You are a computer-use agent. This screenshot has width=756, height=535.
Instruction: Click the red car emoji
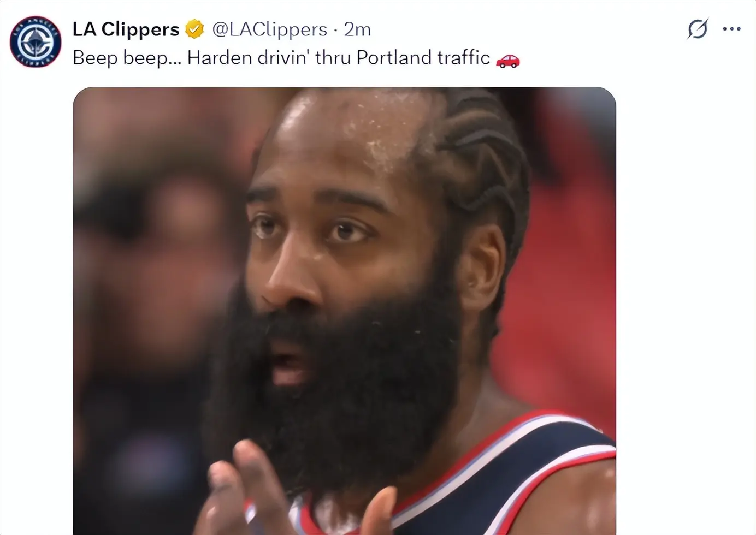coord(507,60)
